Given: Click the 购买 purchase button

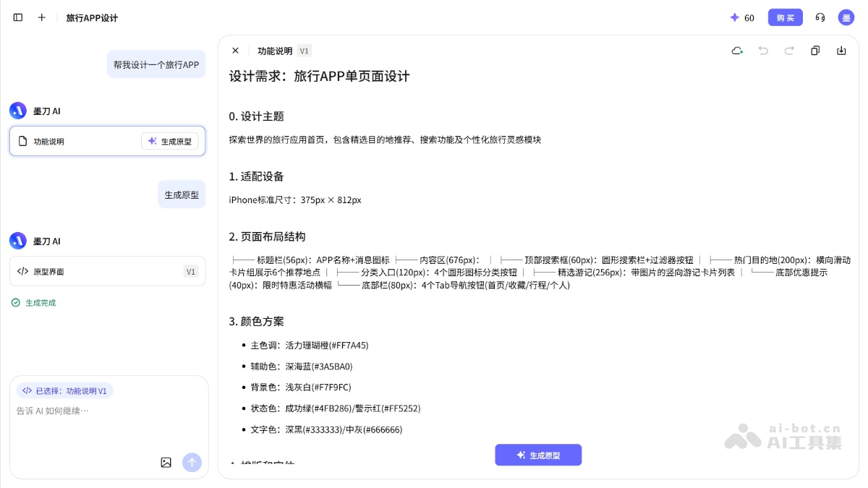Looking at the screenshot, I should (x=785, y=17).
